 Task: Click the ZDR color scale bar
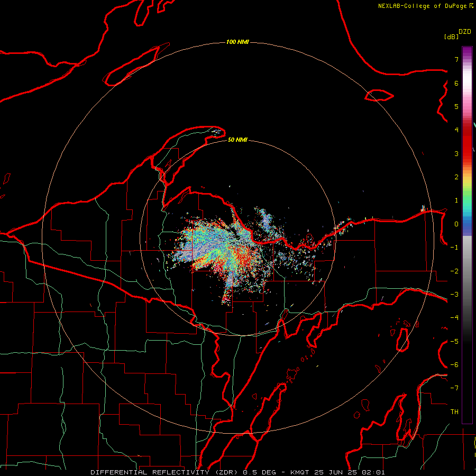(x=467, y=235)
